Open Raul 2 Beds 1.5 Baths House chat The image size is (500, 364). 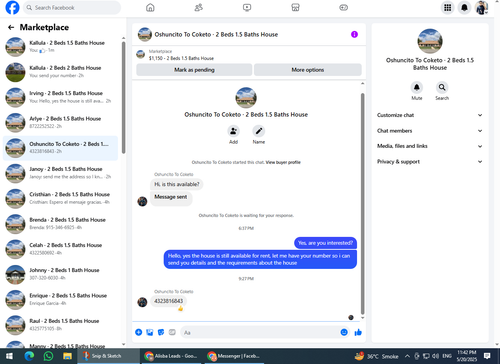coord(61,325)
